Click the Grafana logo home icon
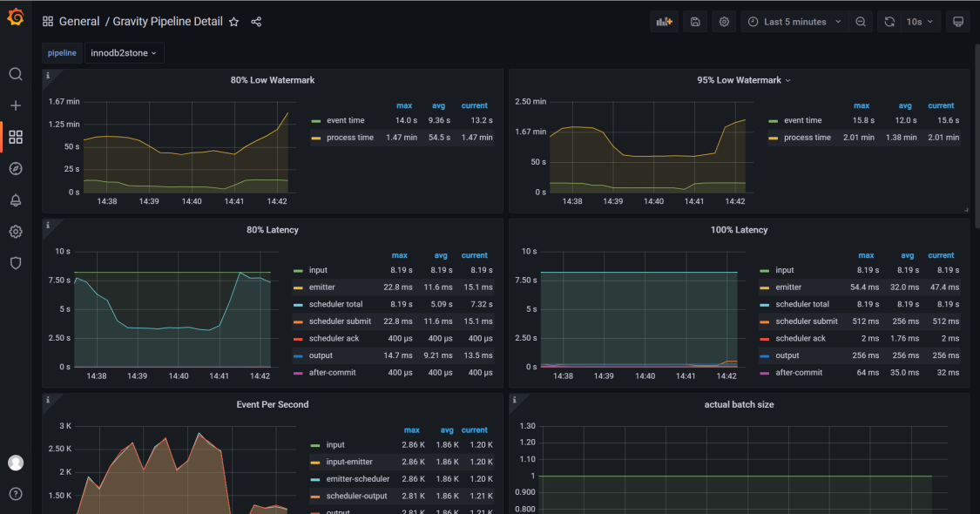 [16, 17]
